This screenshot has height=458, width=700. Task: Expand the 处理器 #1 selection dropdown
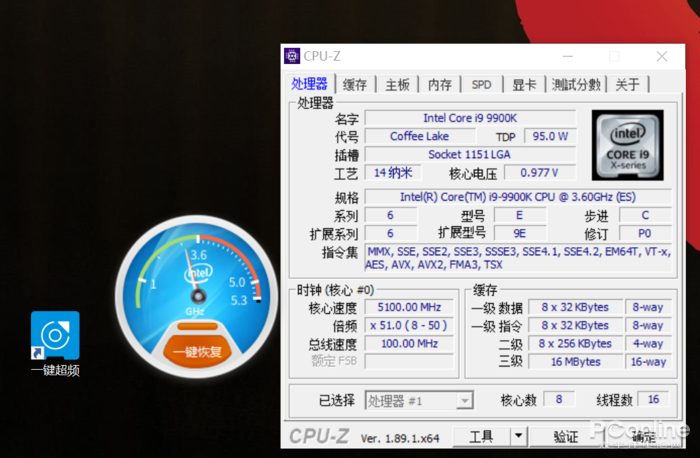(465, 400)
